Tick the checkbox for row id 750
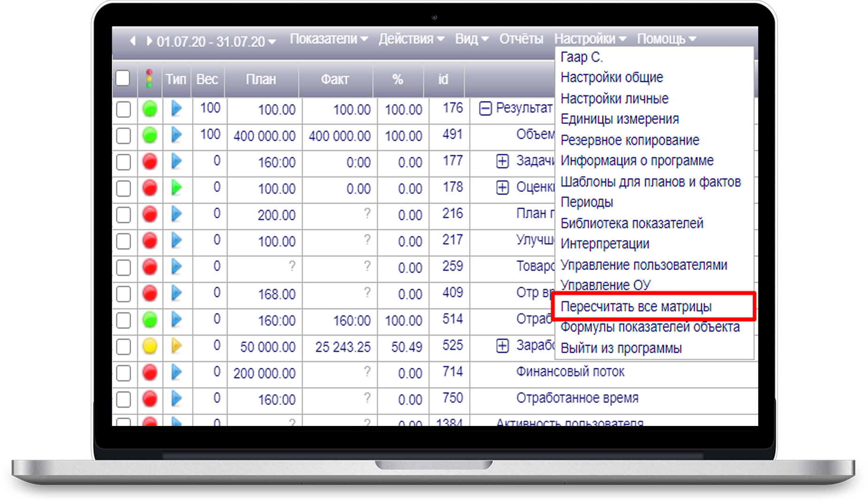 123,400
